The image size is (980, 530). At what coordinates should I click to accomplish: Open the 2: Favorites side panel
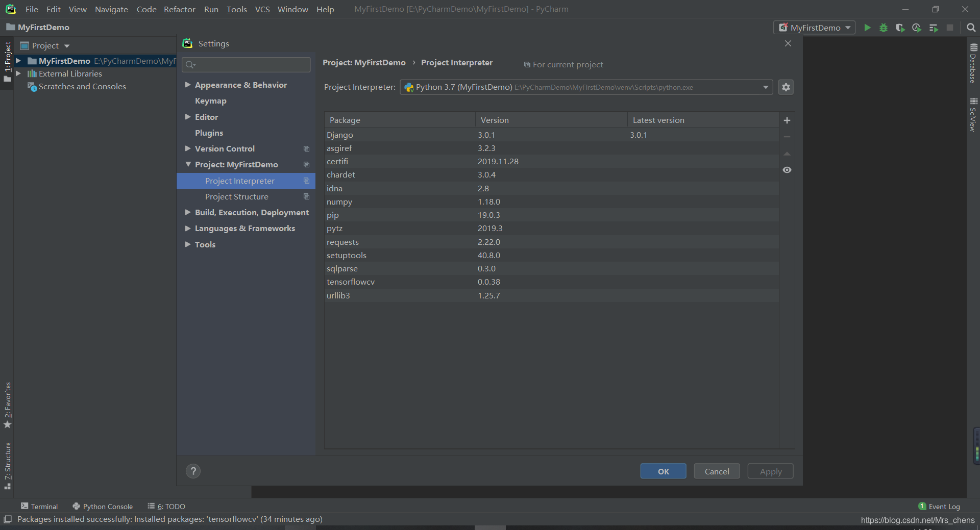click(7, 405)
